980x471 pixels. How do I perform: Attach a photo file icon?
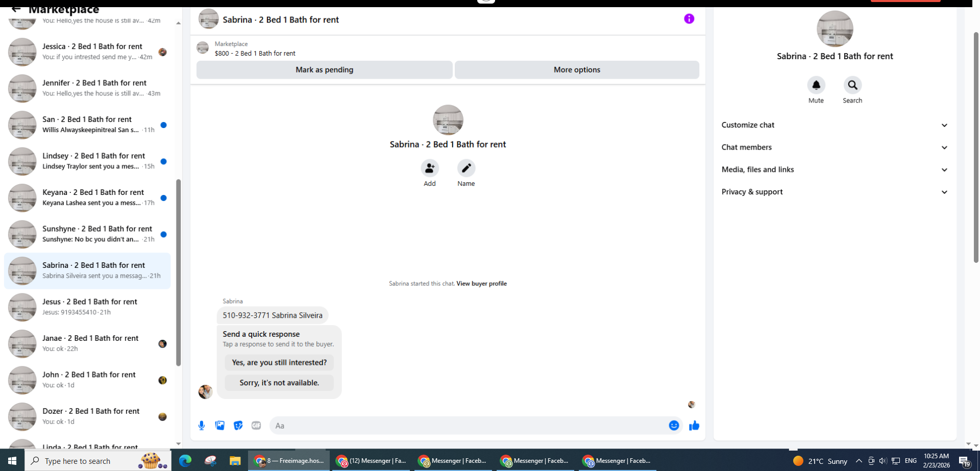click(220, 426)
